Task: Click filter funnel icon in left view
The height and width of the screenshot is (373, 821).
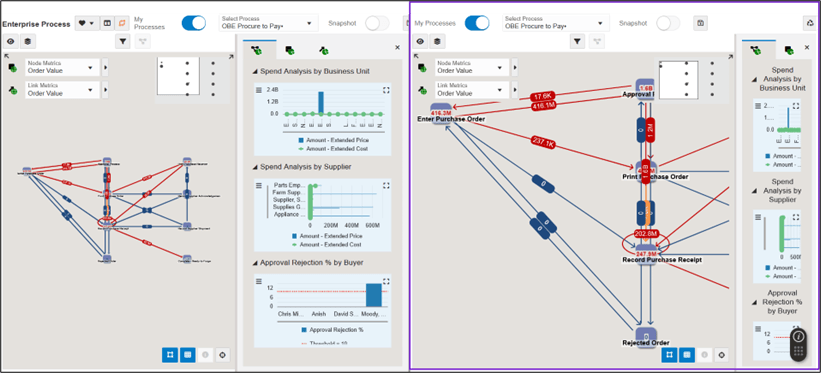Action: 123,41
